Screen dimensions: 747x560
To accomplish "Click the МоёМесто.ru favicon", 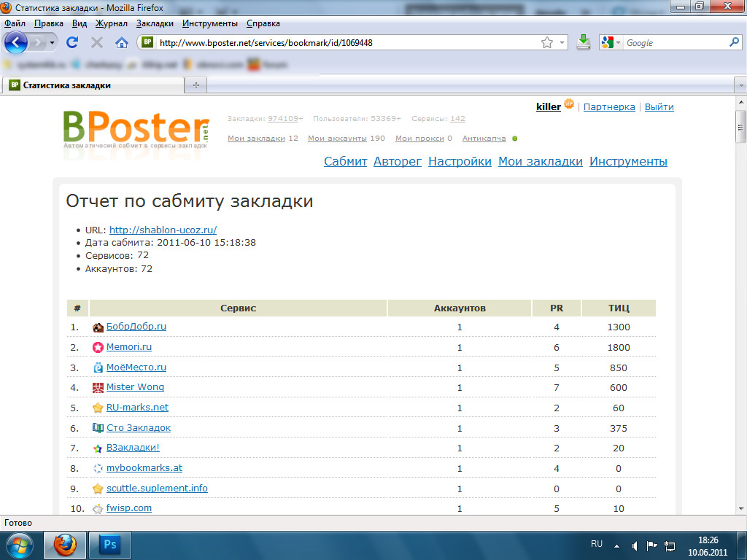I will coord(98,367).
